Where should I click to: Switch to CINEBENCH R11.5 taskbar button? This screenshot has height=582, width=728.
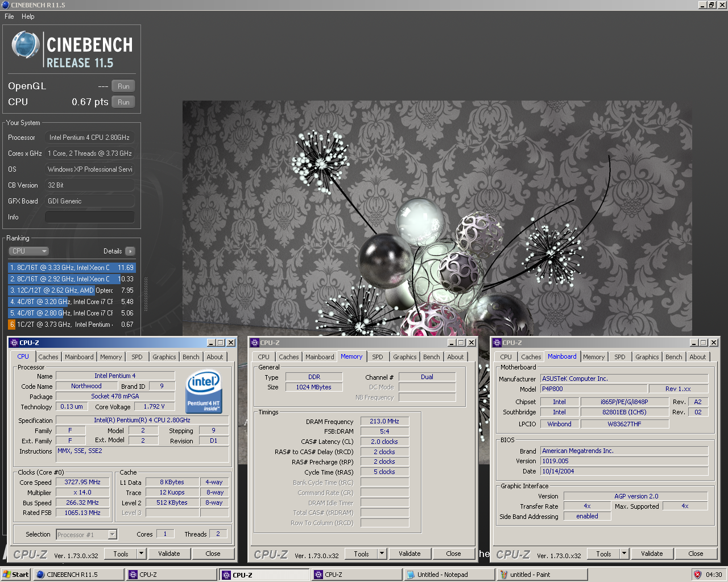point(78,575)
